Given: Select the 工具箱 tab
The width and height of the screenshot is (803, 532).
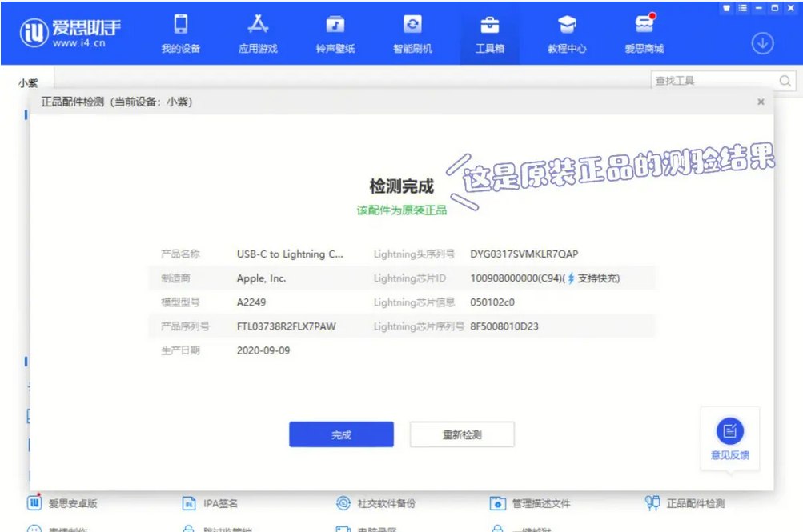Looking at the screenshot, I should (x=490, y=34).
